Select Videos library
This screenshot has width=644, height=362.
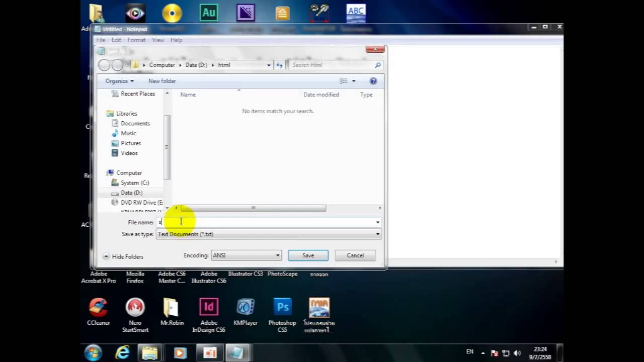124,153
